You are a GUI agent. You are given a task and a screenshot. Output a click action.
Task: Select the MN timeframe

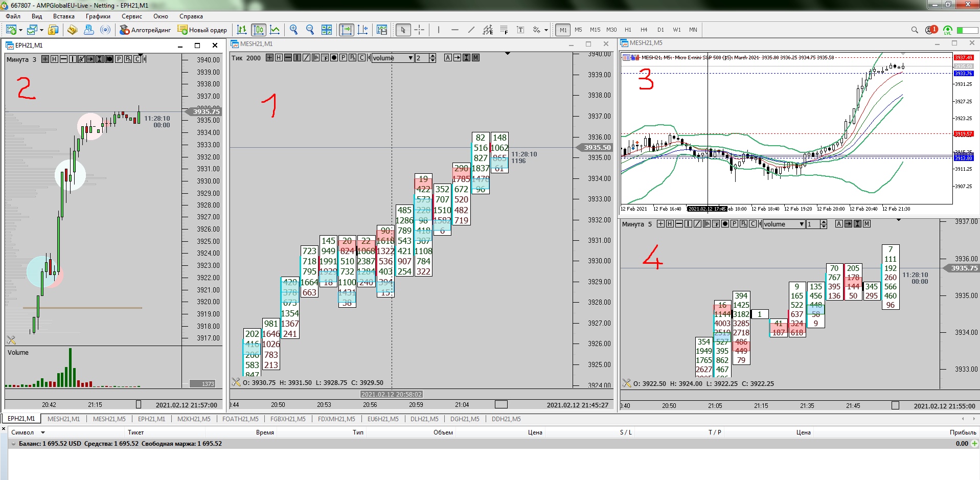[693, 30]
